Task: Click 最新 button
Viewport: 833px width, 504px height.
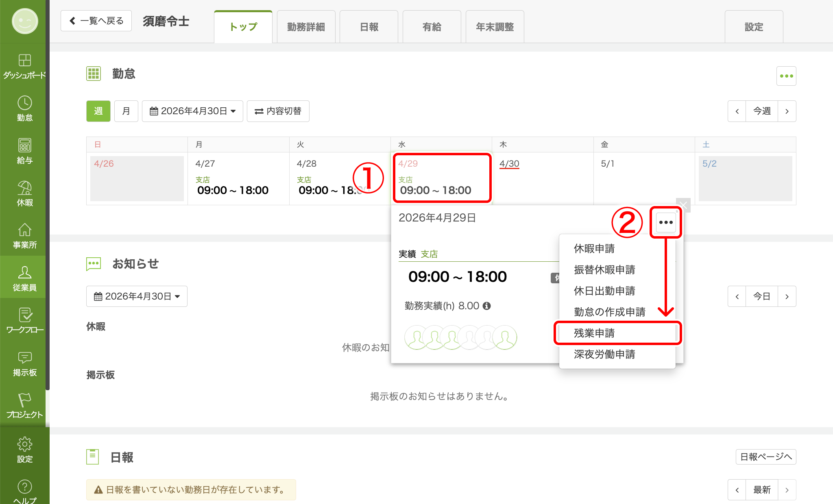Action: coord(762,490)
